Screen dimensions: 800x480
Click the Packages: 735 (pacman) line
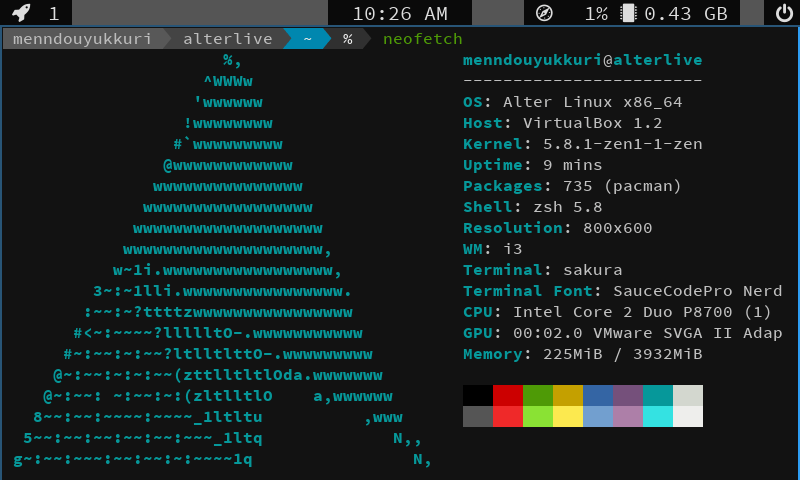point(572,186)
